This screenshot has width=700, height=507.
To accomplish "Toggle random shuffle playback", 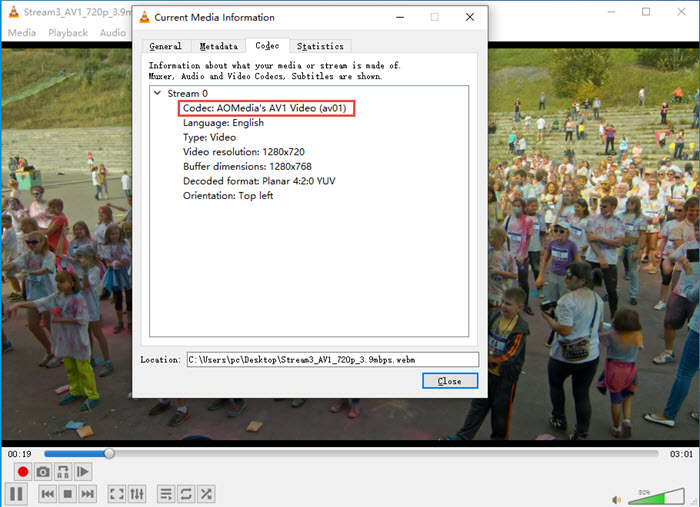I will pos(206,494).
